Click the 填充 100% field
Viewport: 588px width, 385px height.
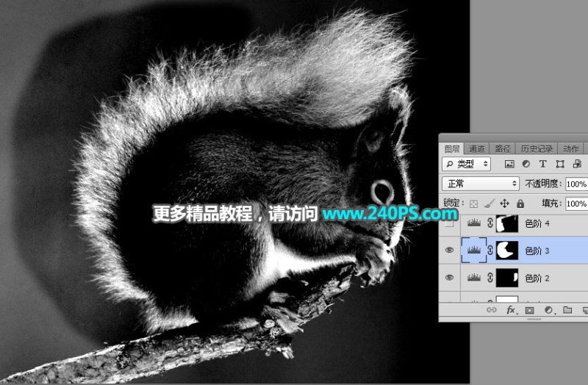(x=576, y=204)
